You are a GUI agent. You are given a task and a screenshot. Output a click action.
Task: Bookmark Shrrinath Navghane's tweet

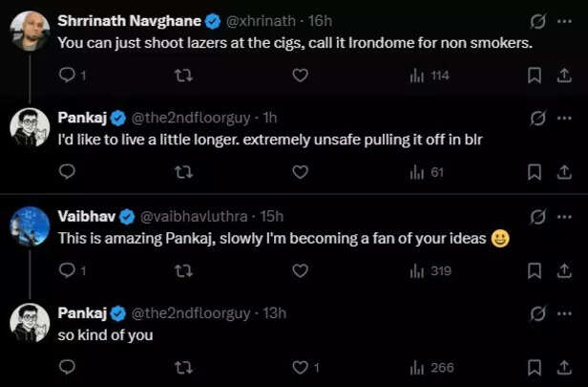tap(535, 75)
